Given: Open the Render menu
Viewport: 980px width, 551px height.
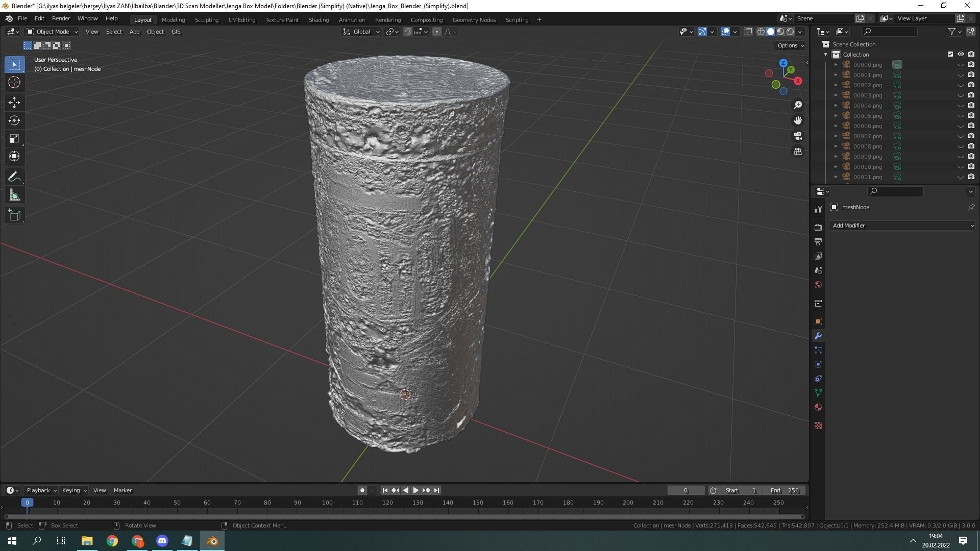Looking at the screenshot, I should (x=61, y=18).
